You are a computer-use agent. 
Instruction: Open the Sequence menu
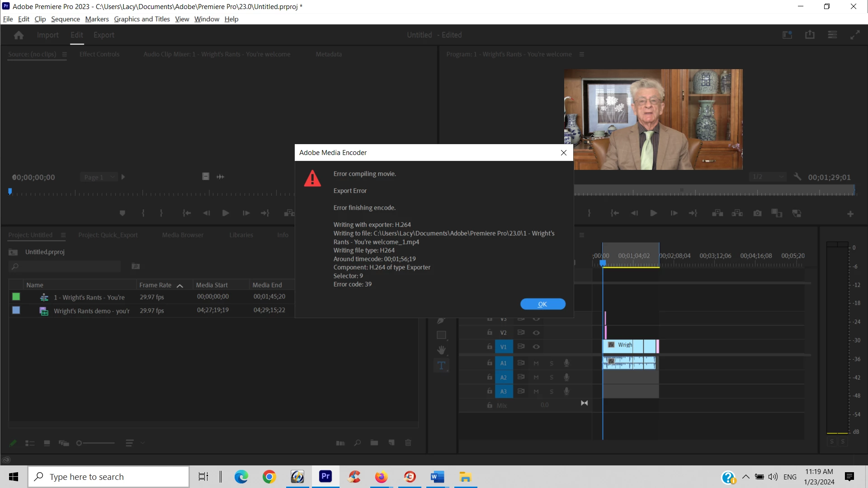click(65, 19)
